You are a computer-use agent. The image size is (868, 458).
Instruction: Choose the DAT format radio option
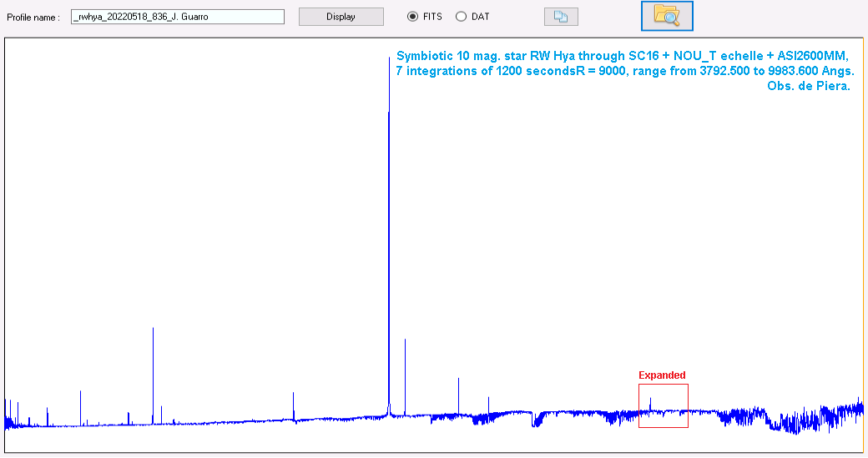click(x=461, y=17)
